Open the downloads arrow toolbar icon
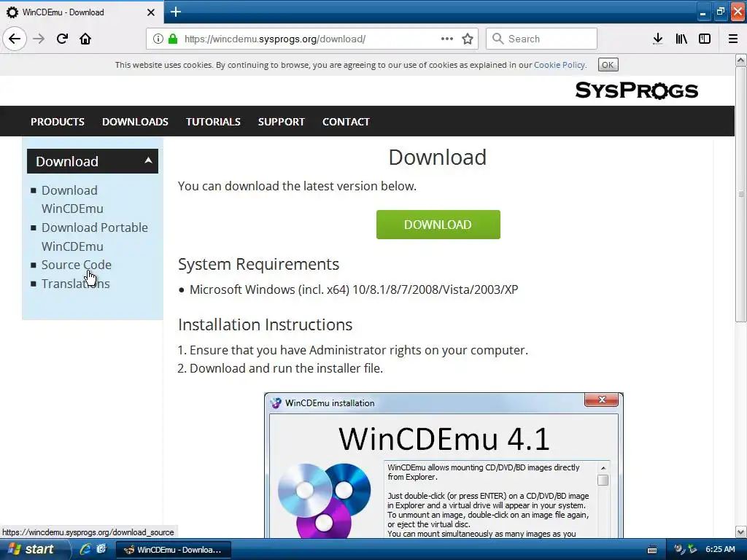 coord(658,39)
